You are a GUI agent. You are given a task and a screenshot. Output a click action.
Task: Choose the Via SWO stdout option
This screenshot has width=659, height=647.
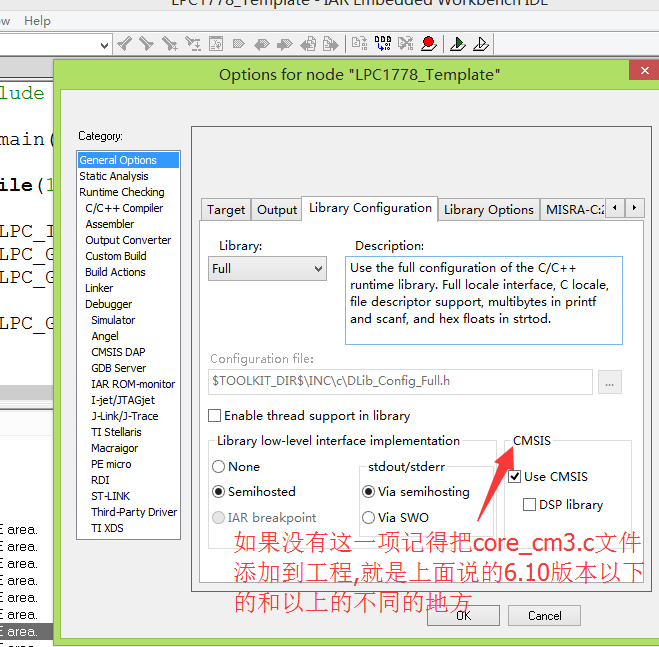369,517
